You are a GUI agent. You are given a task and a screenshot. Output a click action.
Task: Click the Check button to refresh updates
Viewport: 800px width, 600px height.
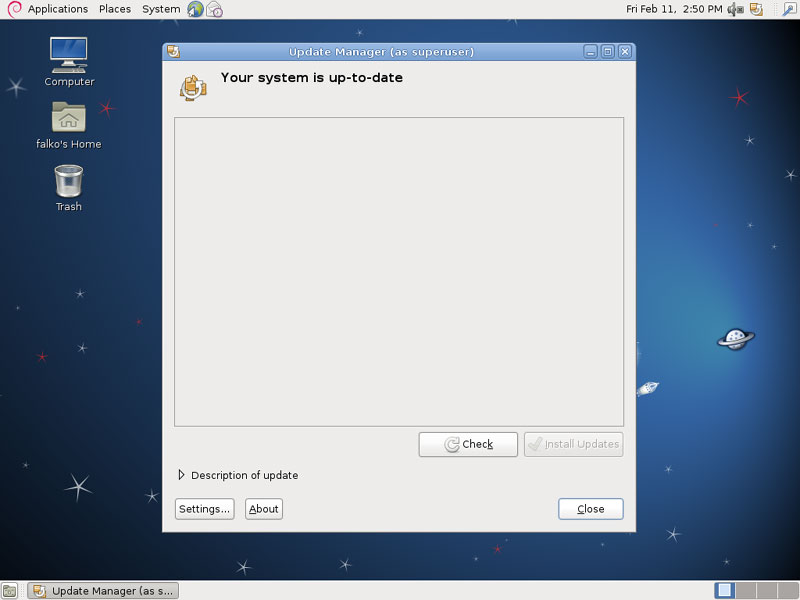point(468,444)
